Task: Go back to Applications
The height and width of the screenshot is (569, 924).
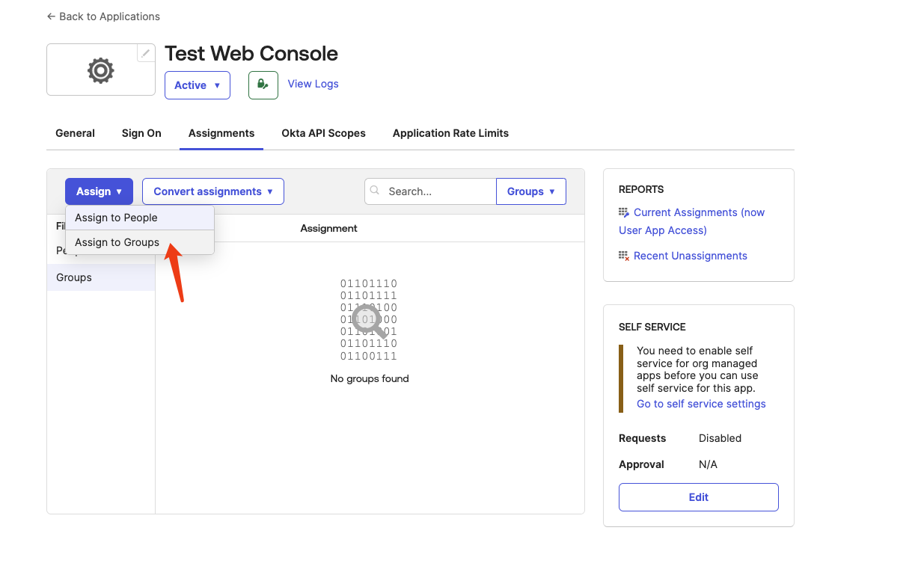Action: pos(103,16)
